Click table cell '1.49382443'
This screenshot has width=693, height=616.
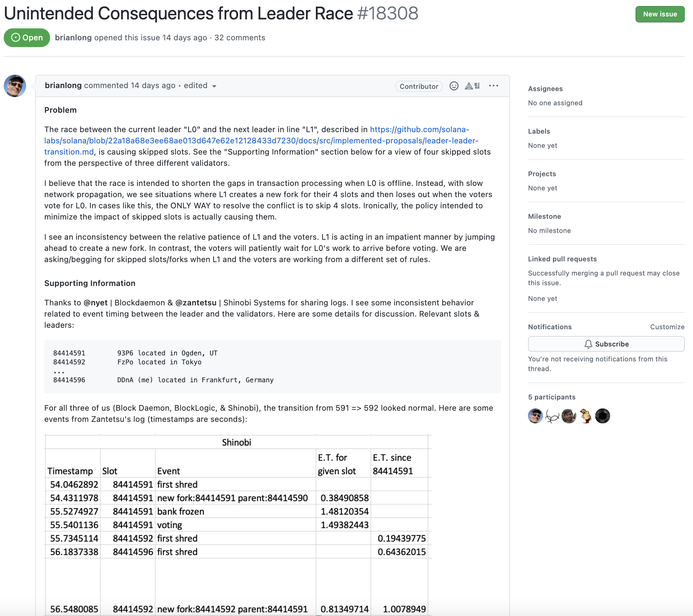point(345,525)
